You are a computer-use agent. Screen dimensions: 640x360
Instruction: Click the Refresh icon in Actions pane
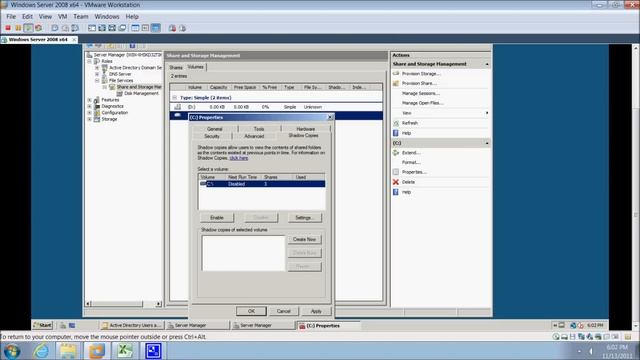(396, 123)
